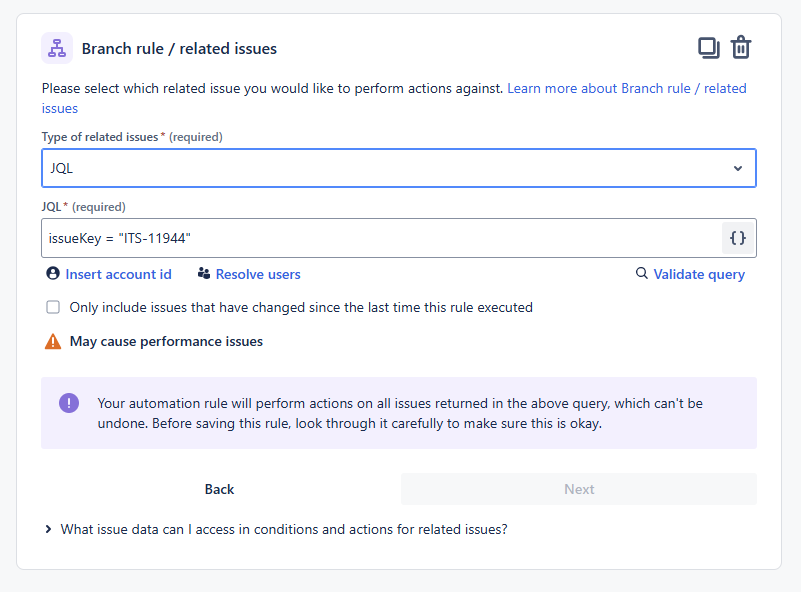Click the Branch rule purple component icon

click(57, 48)
